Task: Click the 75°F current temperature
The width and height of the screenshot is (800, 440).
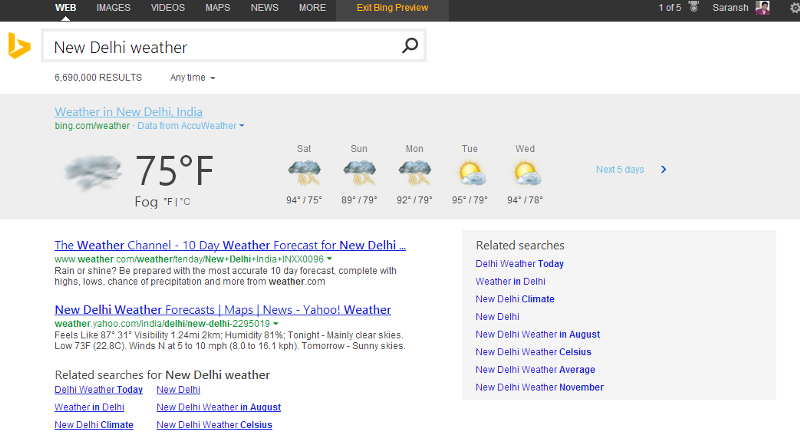Action: tap(174, 171)
